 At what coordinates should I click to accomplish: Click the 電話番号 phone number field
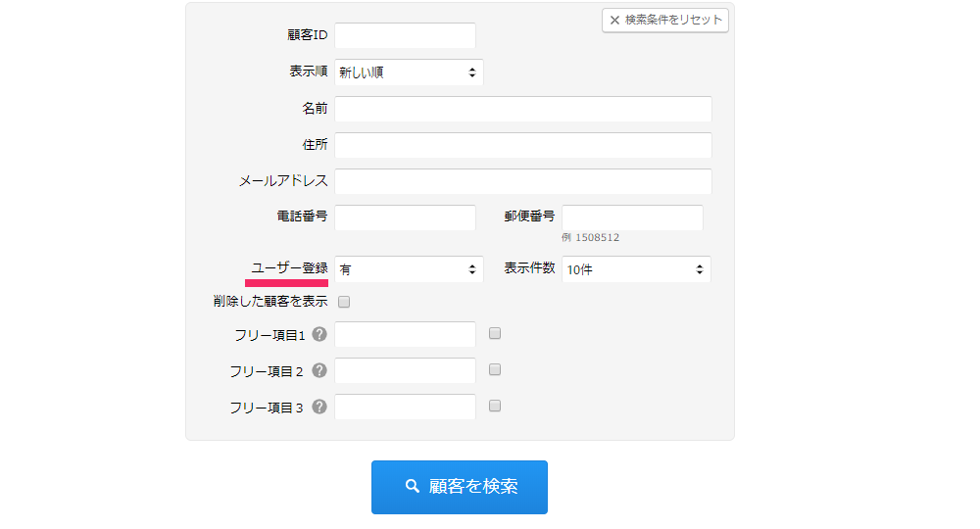tap(405, 217)
